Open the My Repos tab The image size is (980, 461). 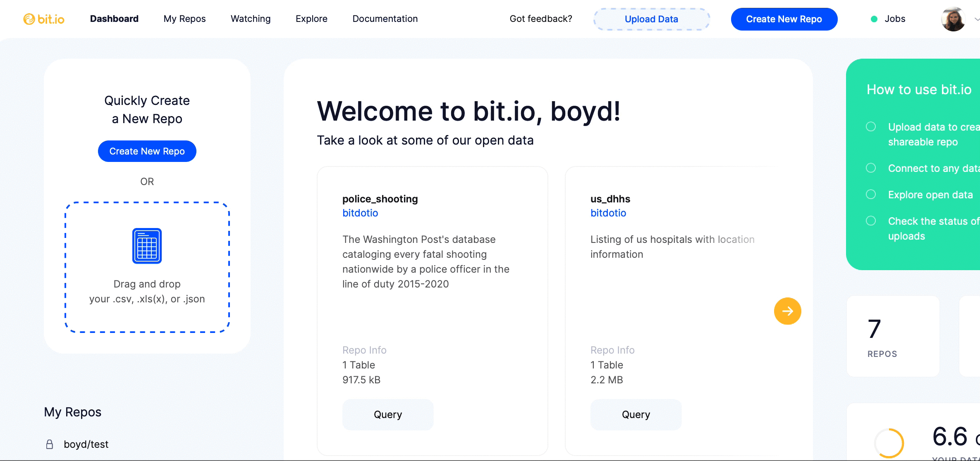coord(184,19)
